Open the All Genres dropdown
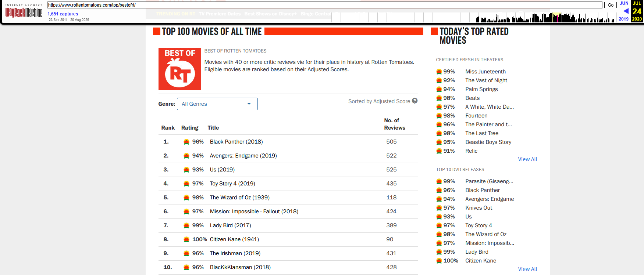 click(217, 104)
